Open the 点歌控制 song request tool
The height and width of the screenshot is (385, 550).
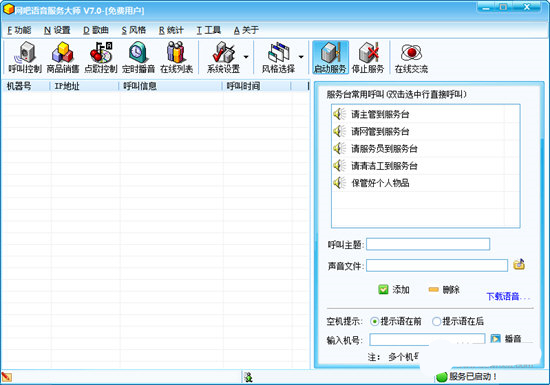[x=101, y=58]
